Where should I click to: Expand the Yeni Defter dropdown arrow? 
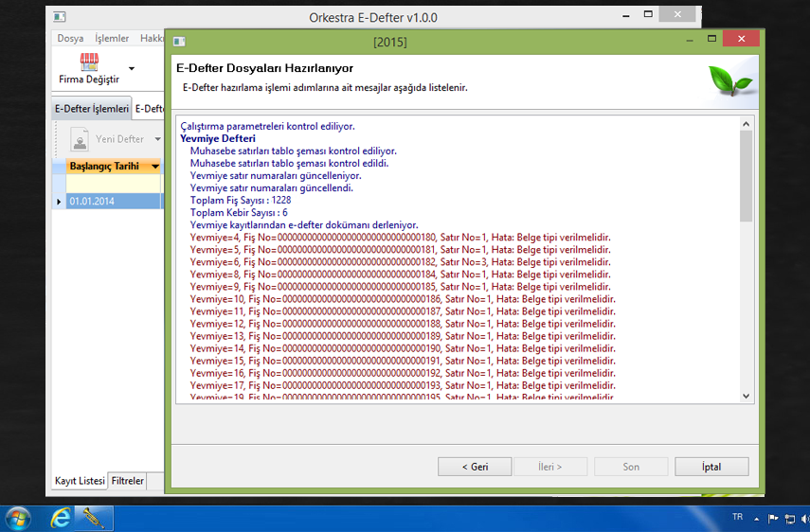pyautogui.click(x=155, y=140)
